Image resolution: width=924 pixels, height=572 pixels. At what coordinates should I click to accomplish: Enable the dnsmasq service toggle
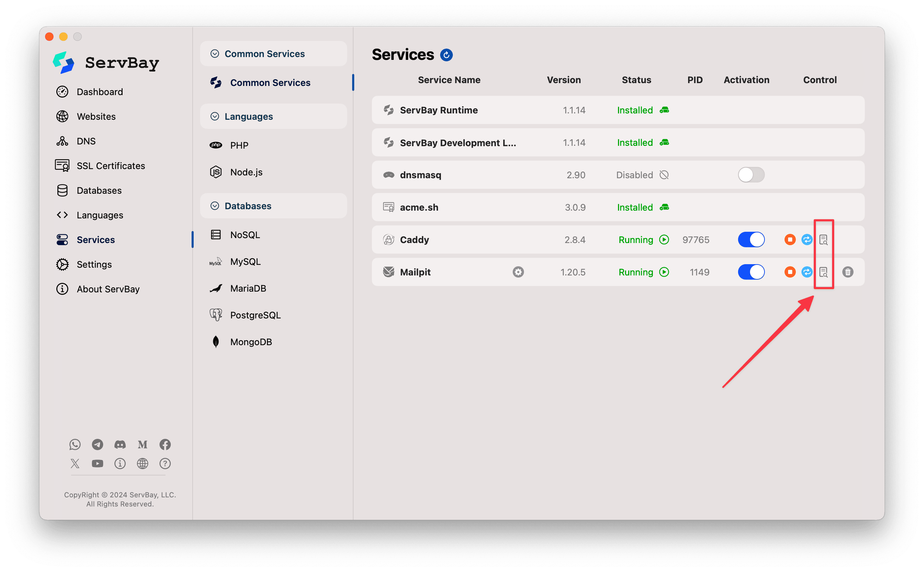point(751,175)
